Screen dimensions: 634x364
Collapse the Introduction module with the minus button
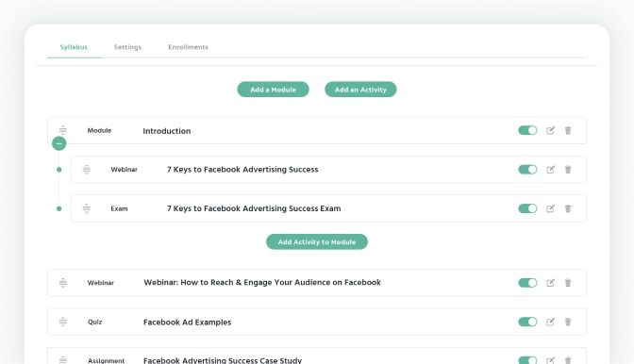pos(59,143)
